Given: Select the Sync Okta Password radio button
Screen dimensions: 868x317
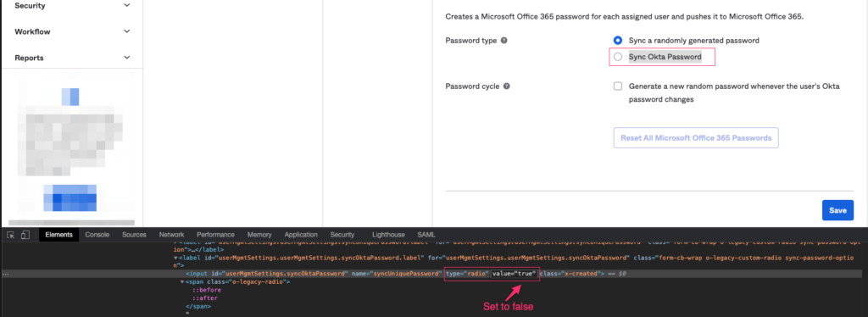Looking at the screenshot, I should 618,57.
